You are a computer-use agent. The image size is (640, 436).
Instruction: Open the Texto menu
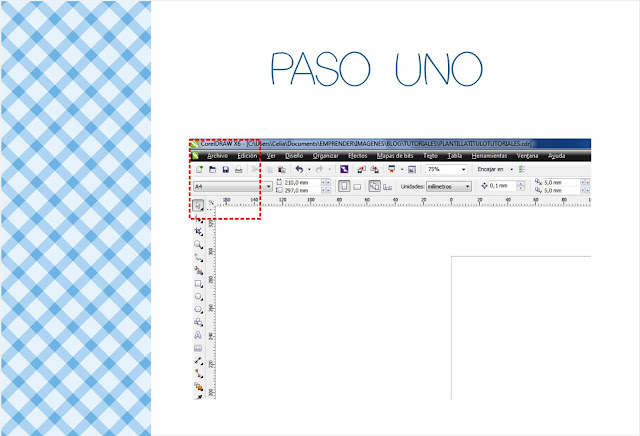pos(430,156)
